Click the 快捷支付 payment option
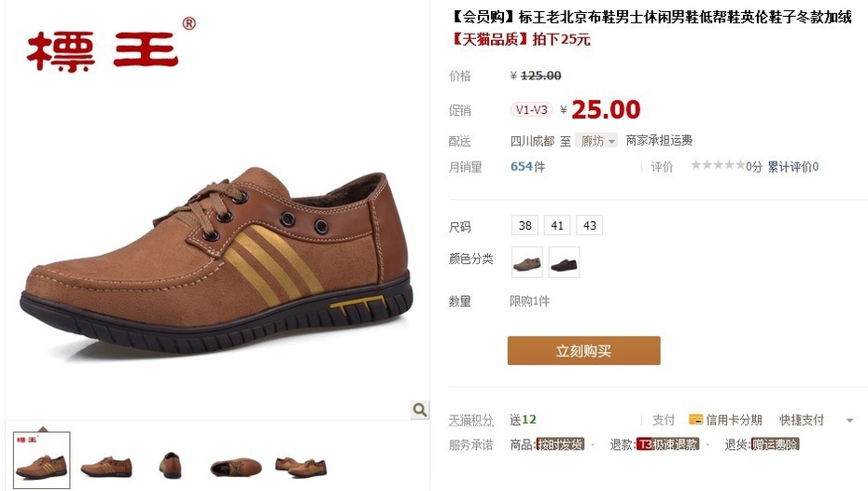The image size is (868, 491). coord(802,420)
